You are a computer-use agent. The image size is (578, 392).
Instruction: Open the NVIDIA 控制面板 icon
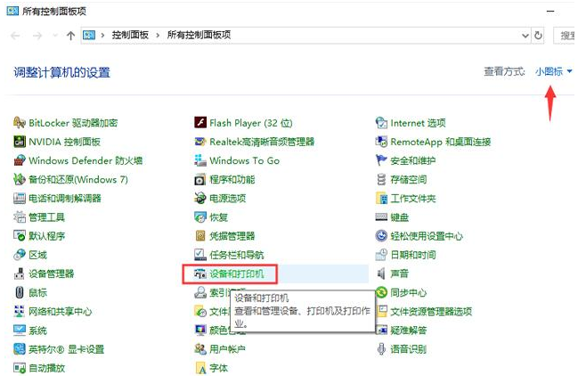click(x=20, y=142)
